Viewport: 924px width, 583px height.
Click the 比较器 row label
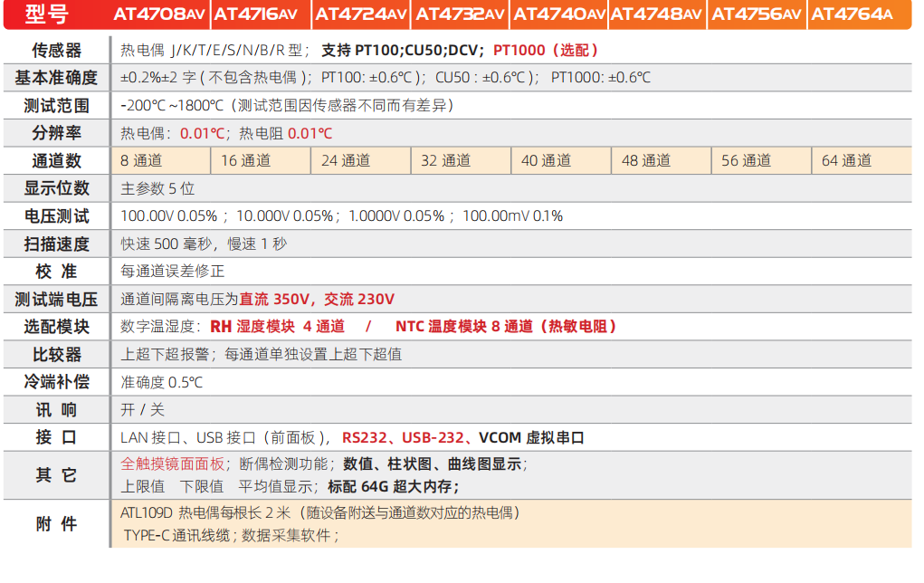(56, 354)
